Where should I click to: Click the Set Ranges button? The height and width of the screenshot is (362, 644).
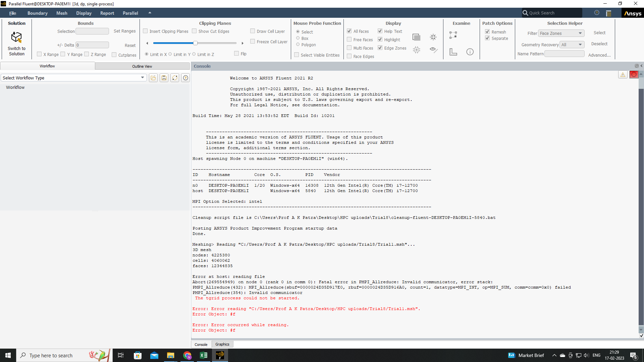click(124, 31)
